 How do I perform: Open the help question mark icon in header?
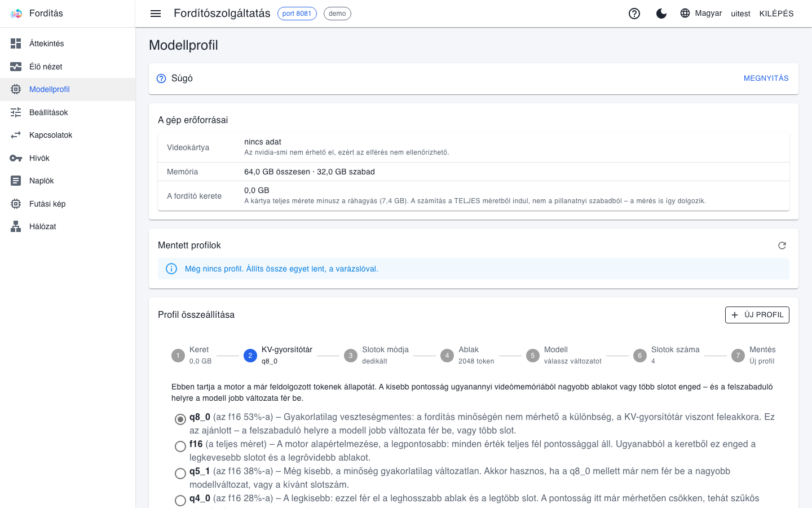pyautogui.click(x=634, y=14)
